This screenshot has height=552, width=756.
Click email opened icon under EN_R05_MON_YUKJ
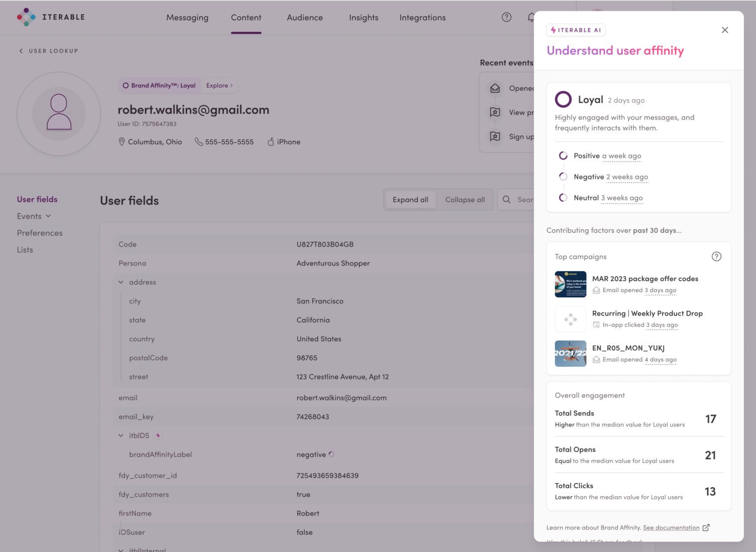[596, 360]
